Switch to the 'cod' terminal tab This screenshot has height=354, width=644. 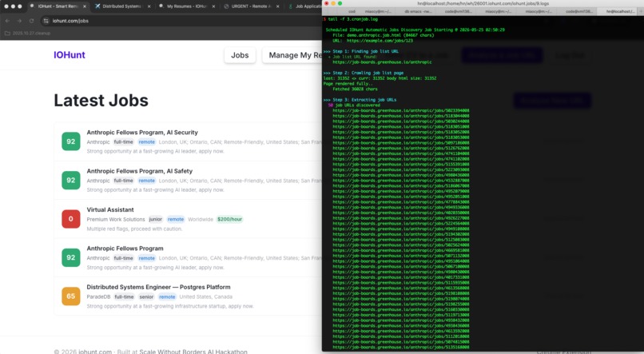click(352, 11)
